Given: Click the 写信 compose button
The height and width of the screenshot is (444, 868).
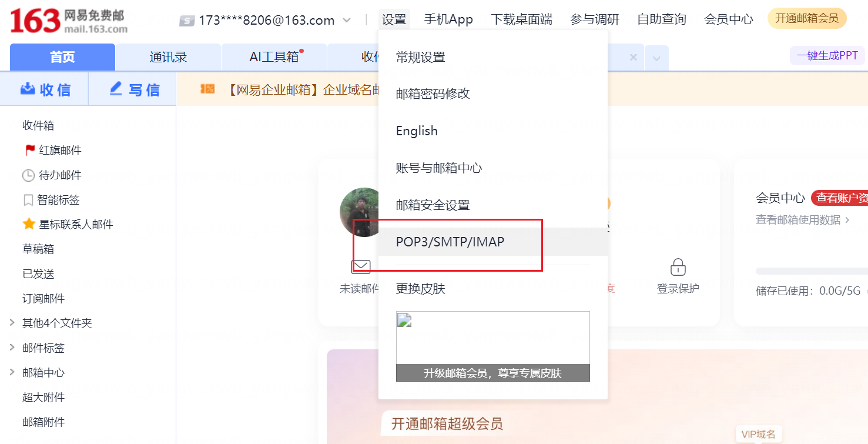Looking at the screenshot, I should tap(135, 89).
